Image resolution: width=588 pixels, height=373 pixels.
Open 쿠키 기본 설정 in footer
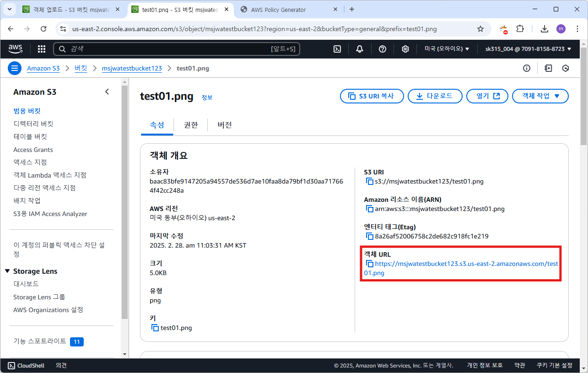[x=555, y=365]
